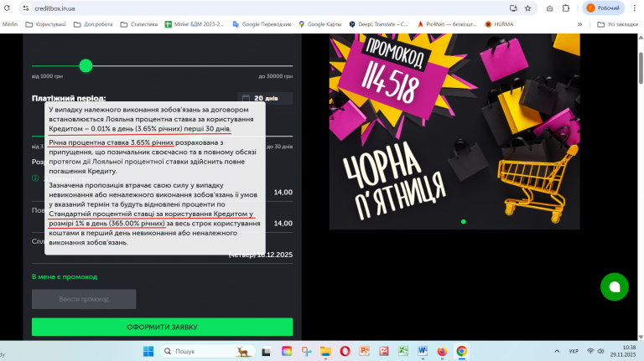This screenshot has width=644, height=361.
Task: Open Firefox from the taskbar
Action: click(442, 351)
